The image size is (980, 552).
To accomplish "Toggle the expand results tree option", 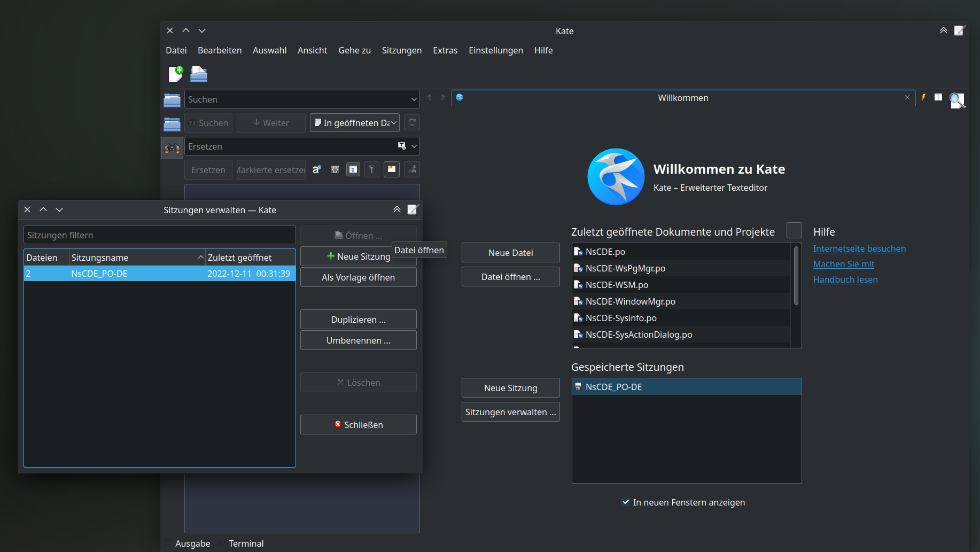I will tap(353, 169).
